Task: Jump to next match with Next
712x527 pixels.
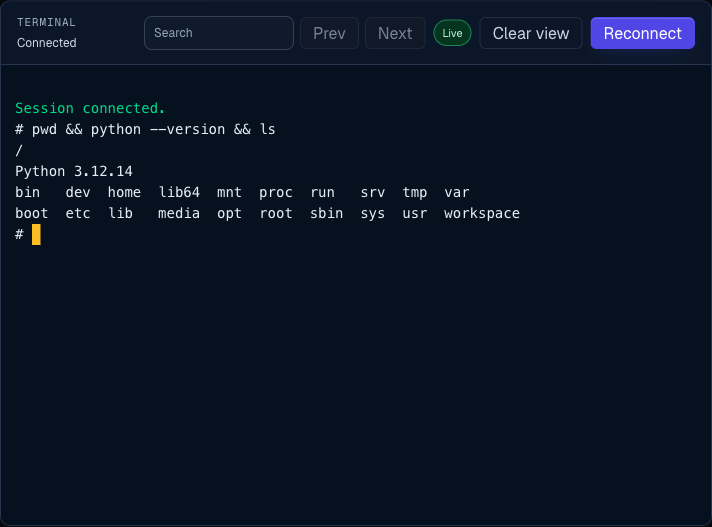Action: (x=395, y=33)
